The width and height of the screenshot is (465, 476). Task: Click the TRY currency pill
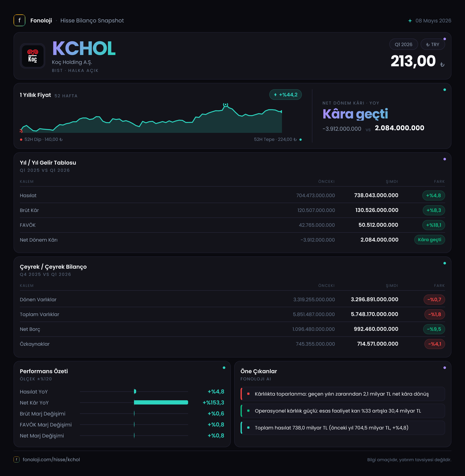click(432, 44)
